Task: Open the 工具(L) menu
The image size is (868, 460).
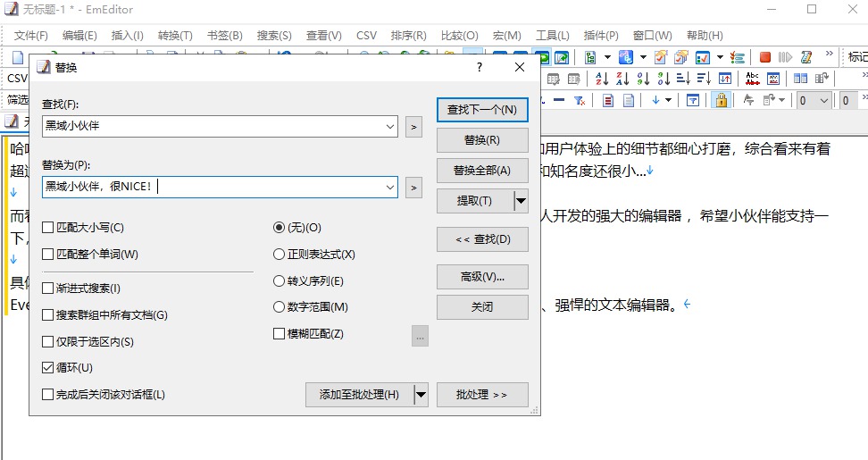Action: (553, 36)
